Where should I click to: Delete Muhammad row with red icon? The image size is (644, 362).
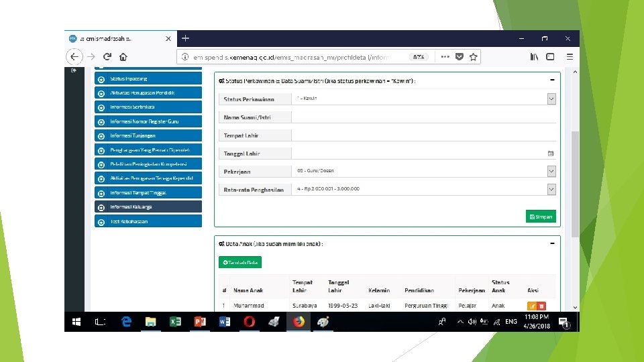point(541,306)
